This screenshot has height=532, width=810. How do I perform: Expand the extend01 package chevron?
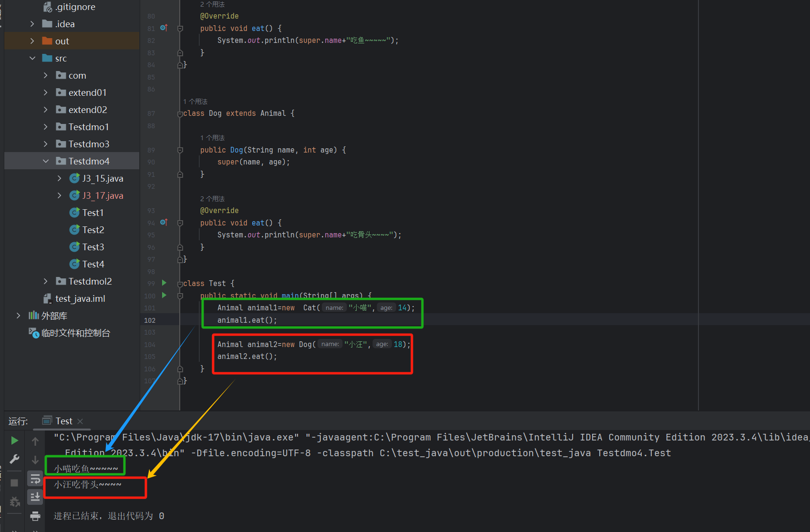click(x=45, y=92)
